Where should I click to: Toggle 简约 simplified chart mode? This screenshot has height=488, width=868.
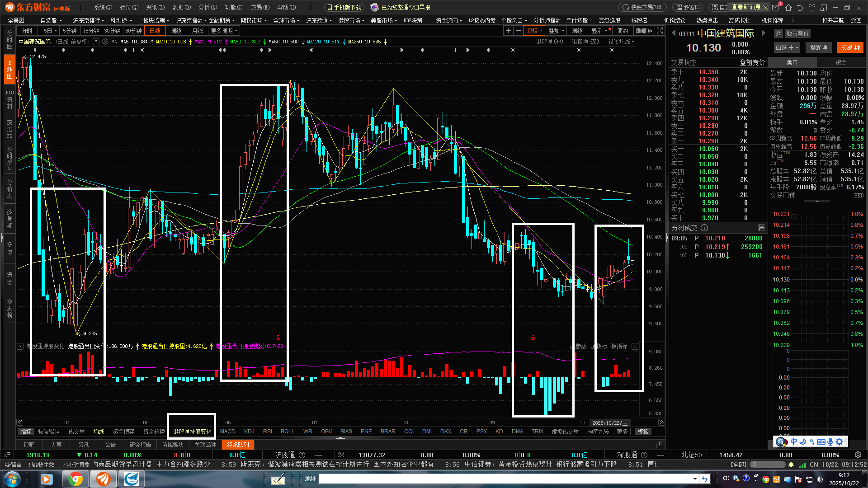coord(623,31)
